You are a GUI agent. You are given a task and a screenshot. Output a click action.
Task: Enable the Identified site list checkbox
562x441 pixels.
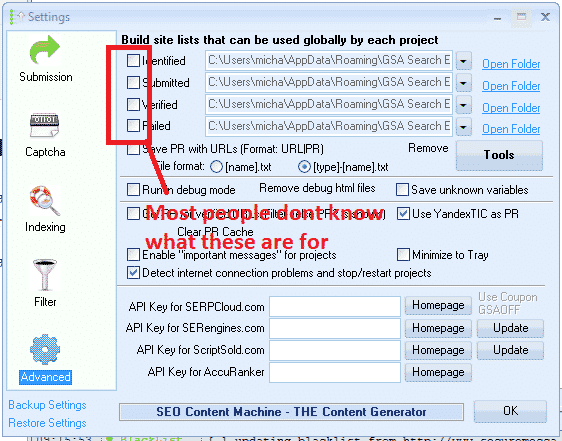coord(133,61)
